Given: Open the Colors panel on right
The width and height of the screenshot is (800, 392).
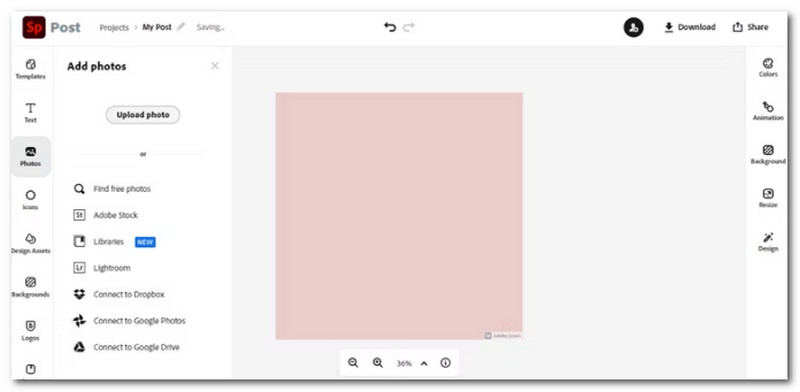Looking at the screenshot, I should click(768, 67).
